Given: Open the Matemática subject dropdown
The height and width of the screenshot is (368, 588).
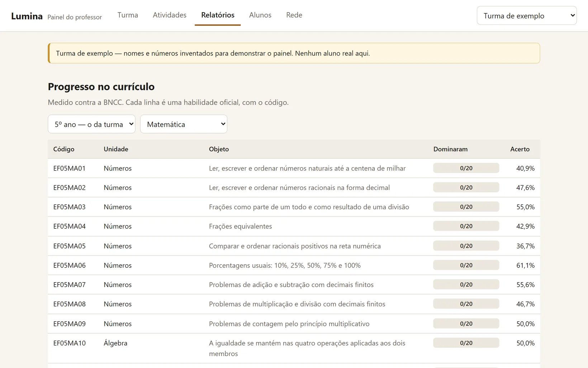Looking at the screenshot, I should pos(184,124).
